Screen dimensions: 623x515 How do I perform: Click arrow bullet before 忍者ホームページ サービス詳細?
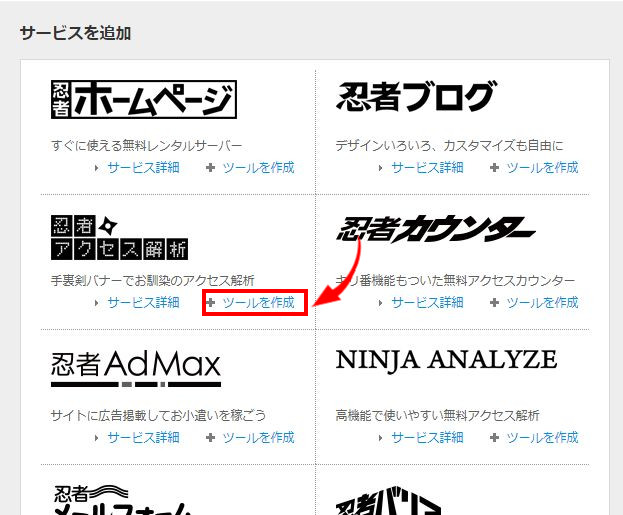(x=97, y=168)
